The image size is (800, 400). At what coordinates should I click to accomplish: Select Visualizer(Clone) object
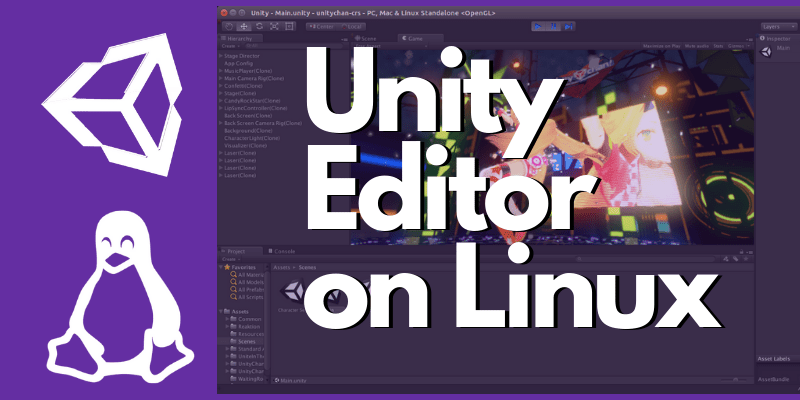pyautogui.click(x=245, y=145)
